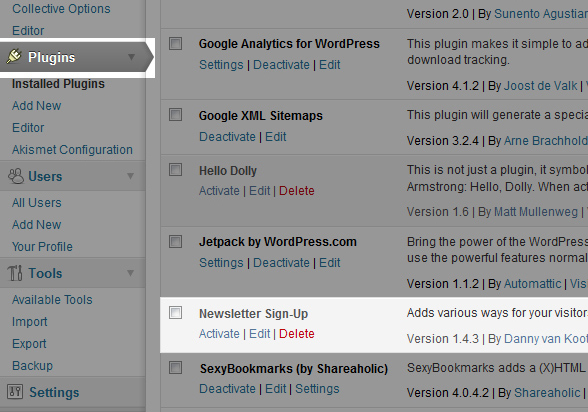Open Collective Options in sidebar
Viewport: 588px width, 412px height.
[61, 9]
